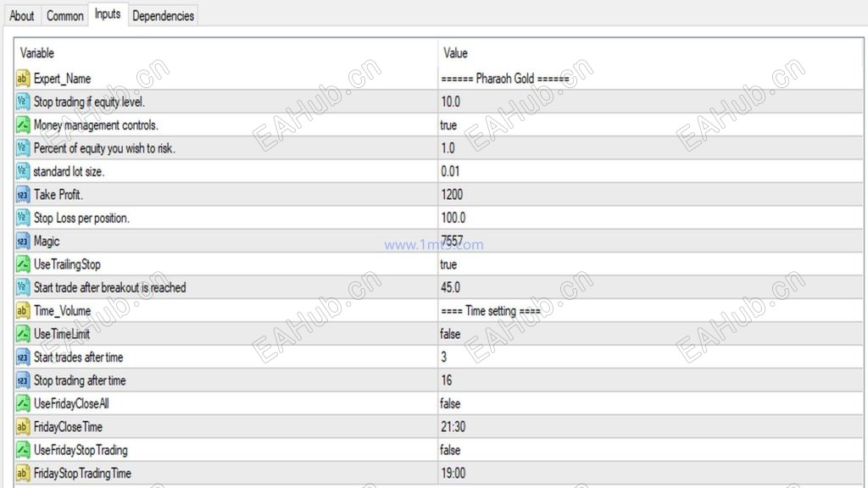Edit the Take Profit value 1200
868x488 pixels.
pos(452,195)
